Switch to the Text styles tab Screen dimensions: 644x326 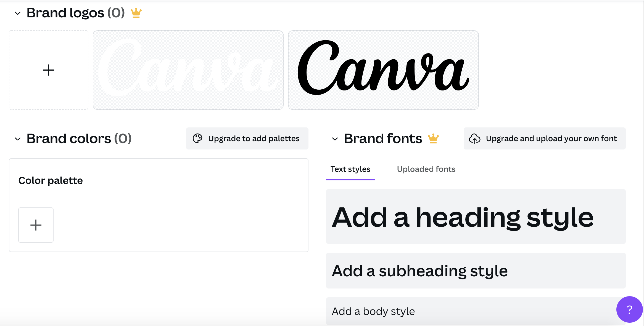[x=350, y=169]
